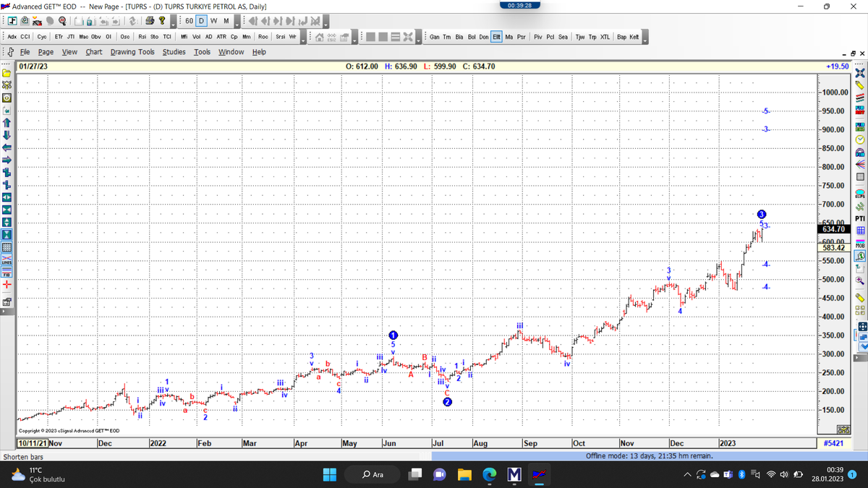Click the Kelt study button

tap(634, 37)
